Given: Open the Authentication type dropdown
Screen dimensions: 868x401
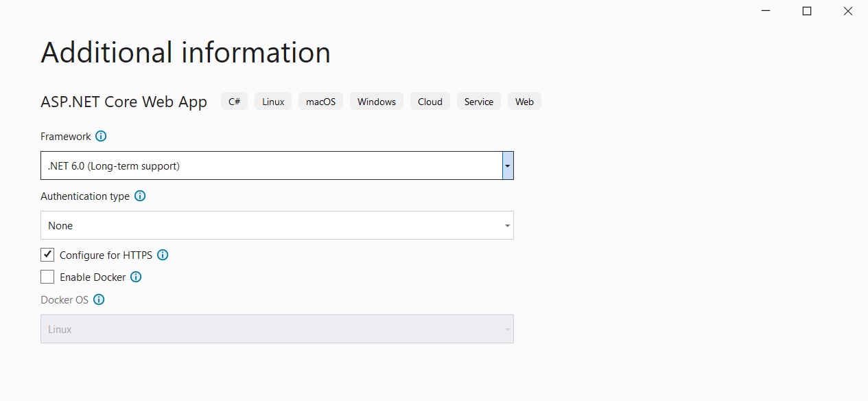Looking at the screenshot, I should point(277,225).
